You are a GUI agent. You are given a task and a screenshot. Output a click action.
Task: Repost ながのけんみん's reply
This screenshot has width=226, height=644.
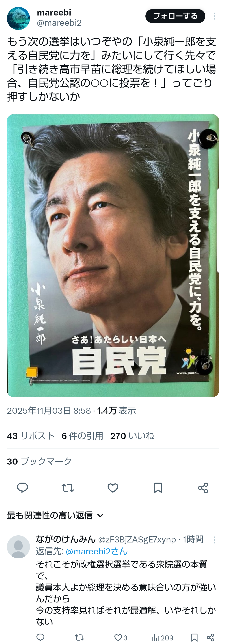click(x=79, y=638)
